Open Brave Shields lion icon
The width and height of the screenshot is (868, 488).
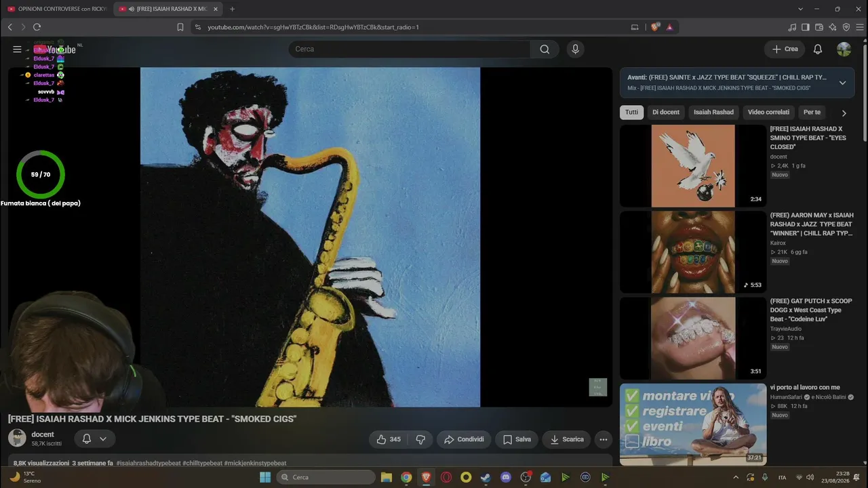click(x=655, y=27)
